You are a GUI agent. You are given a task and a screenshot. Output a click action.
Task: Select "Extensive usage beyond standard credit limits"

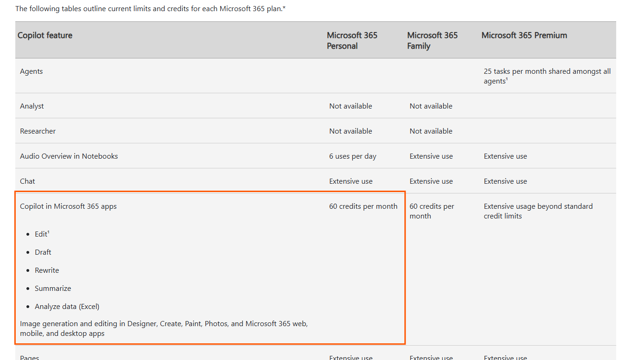pyautogui.click(x=538, y=211)
